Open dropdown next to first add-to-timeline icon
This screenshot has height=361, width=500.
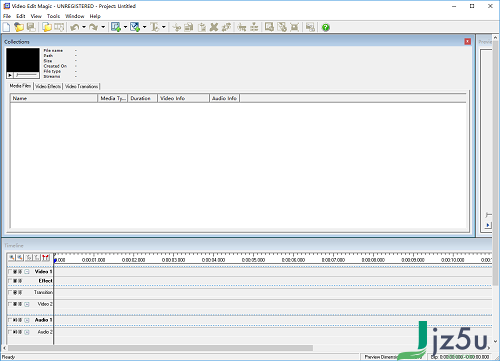click(125, 27)
